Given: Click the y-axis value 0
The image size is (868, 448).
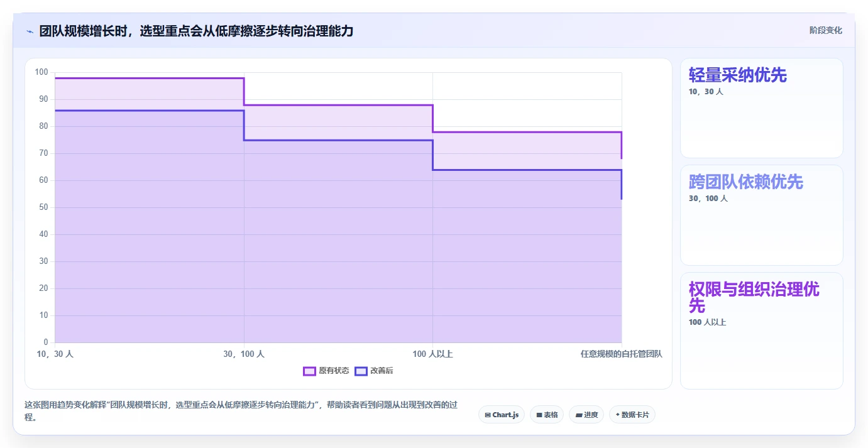Looking at the screenshot, I should pyautogui.click(x=45, y=342).
